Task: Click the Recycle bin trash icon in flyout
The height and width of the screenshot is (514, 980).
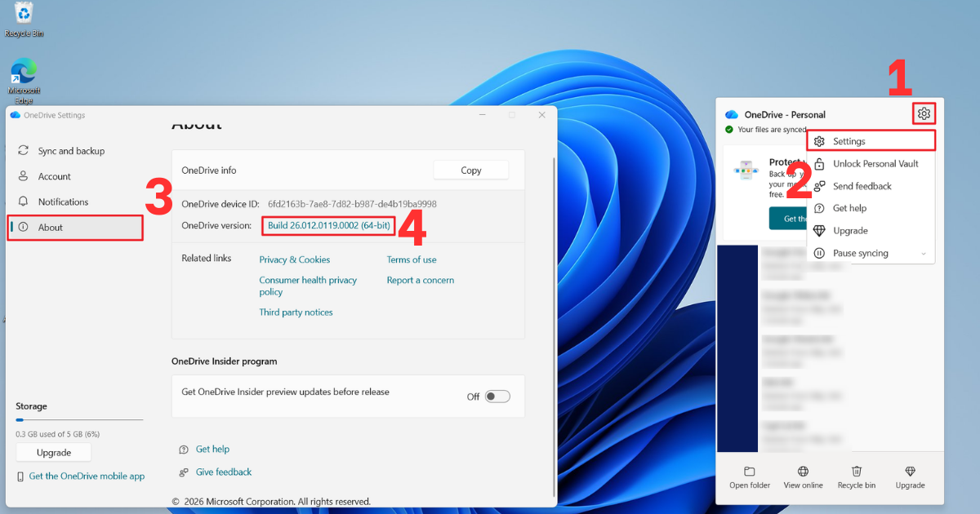Action: click(x=857, y=472)
